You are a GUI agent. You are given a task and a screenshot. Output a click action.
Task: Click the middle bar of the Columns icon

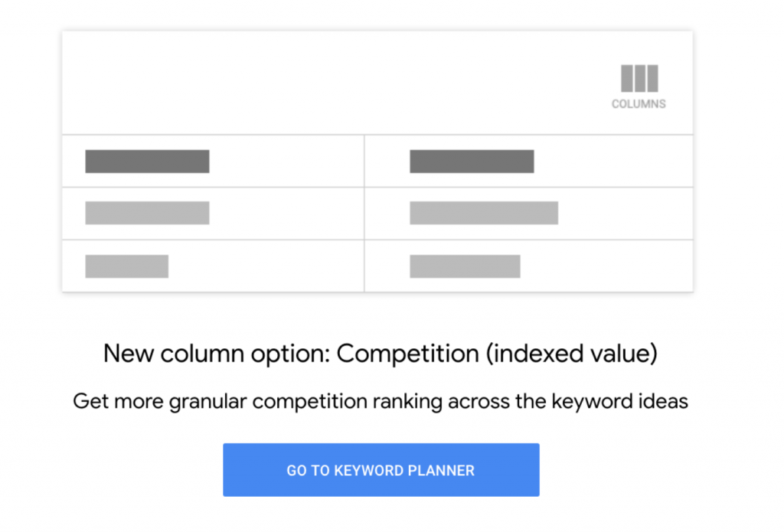click(x=639, y=79)
